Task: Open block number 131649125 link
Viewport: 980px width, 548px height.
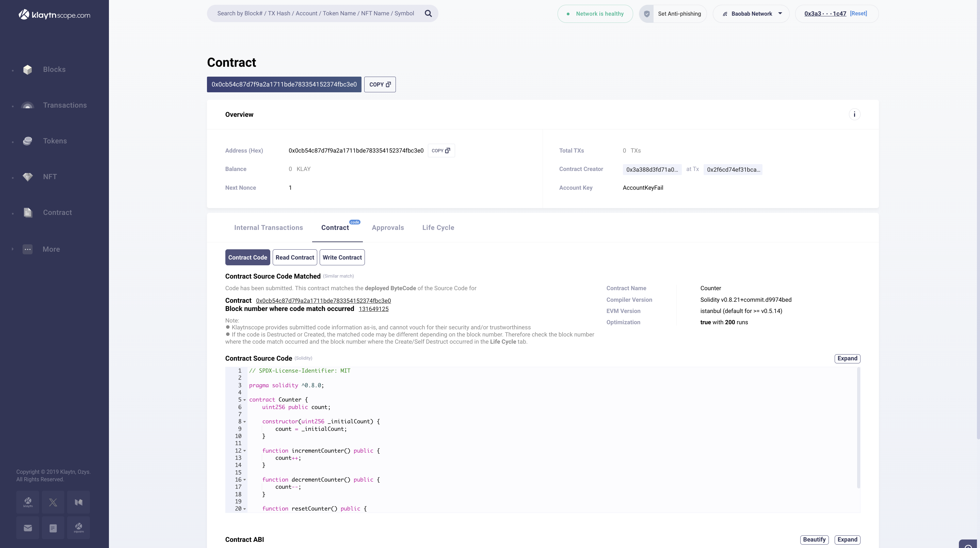Action: point(373,309)
